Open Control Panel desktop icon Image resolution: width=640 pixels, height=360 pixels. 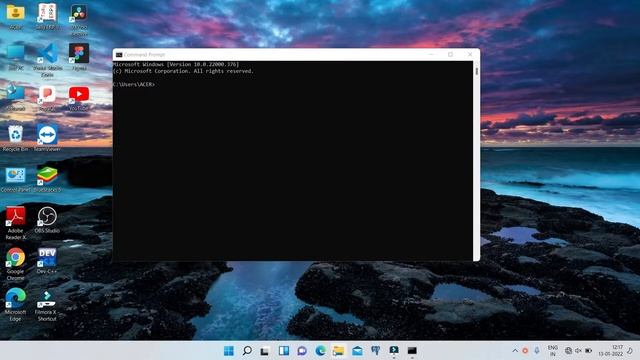pyautogui.click(x=16, y=179)
